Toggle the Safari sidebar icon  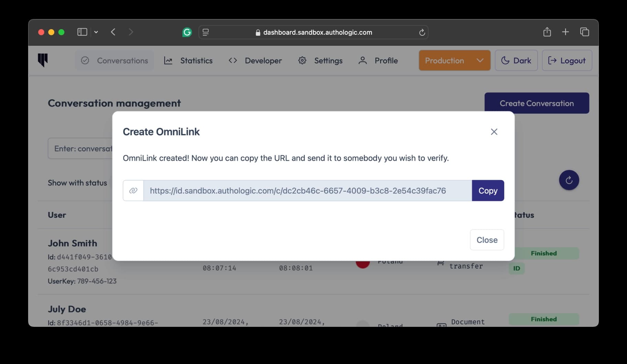[x=82, y=32]
